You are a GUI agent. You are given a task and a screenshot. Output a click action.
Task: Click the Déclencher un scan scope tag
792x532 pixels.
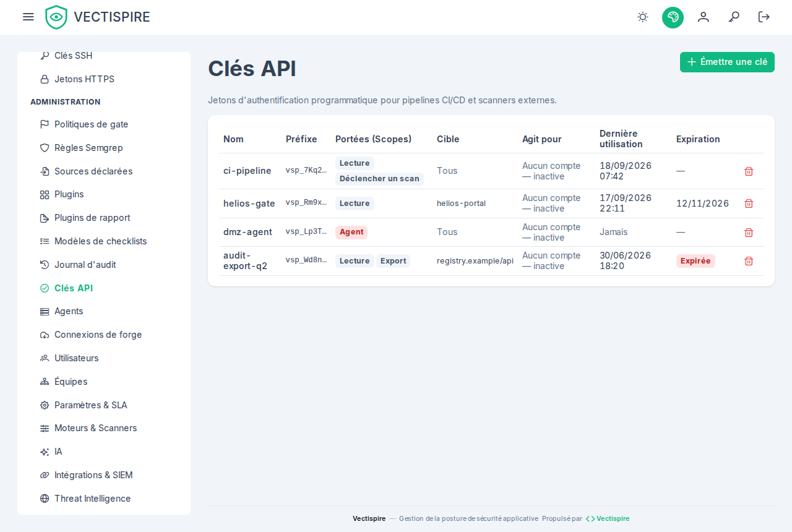coord(379,179)
